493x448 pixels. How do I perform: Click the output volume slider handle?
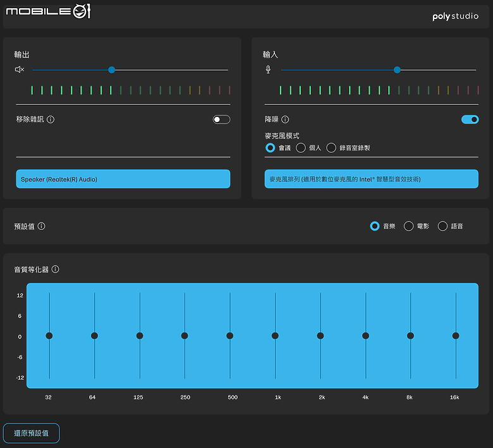pyautogui.click(x=111, y=70)
